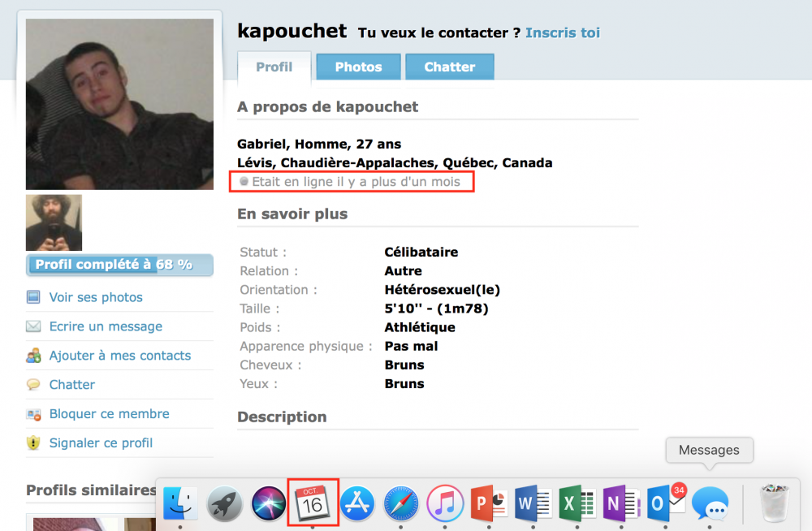812x531 pixels.
Task: Click Voir ses photos link
Action: [96, 297]
